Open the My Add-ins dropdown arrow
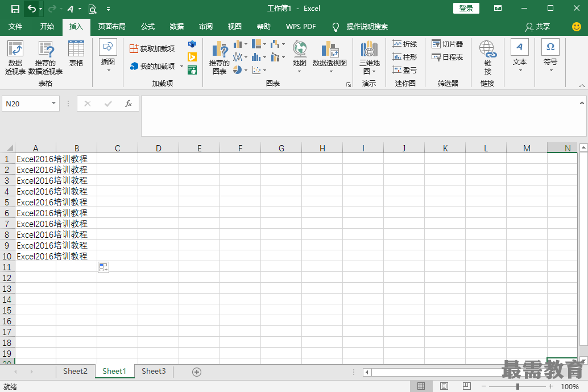 tap(181, 67)
